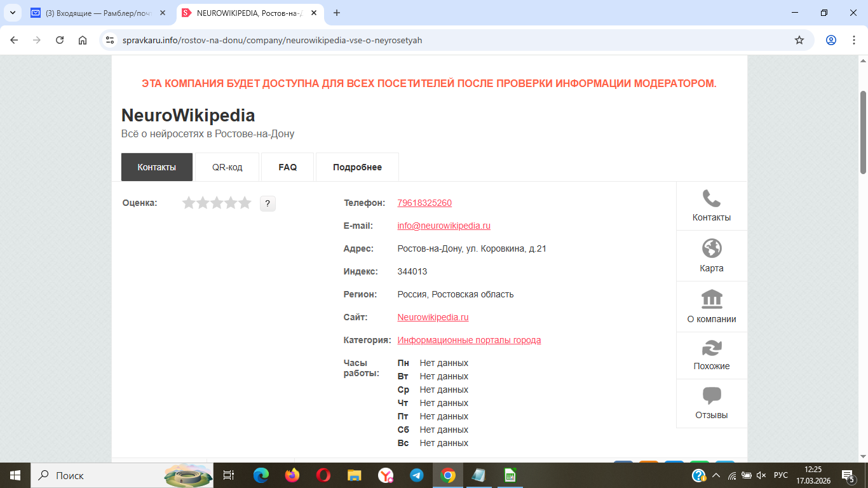Viewport: 868px width, 488px height.
Task: Open the Windows notification center
Action: coord(848,475)
